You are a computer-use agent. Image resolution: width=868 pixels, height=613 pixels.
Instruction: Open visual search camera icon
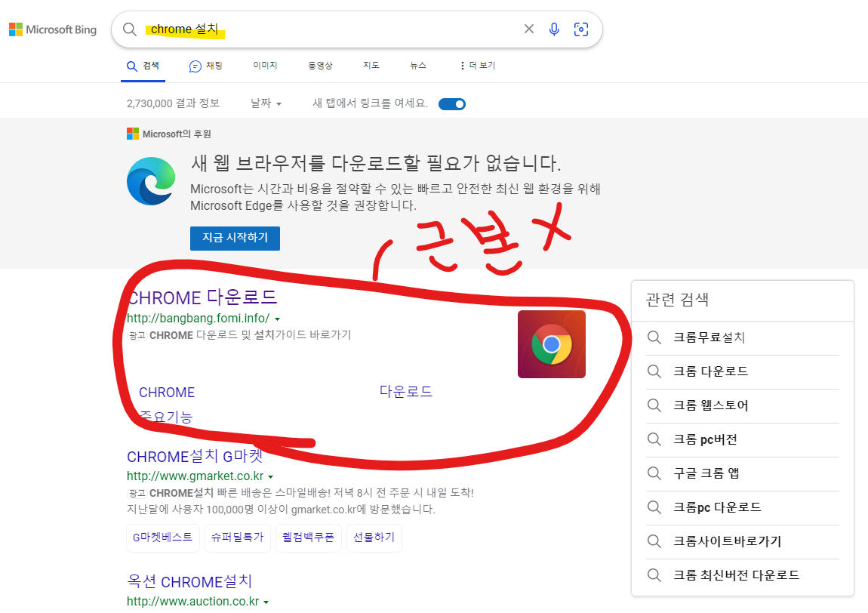580,29
